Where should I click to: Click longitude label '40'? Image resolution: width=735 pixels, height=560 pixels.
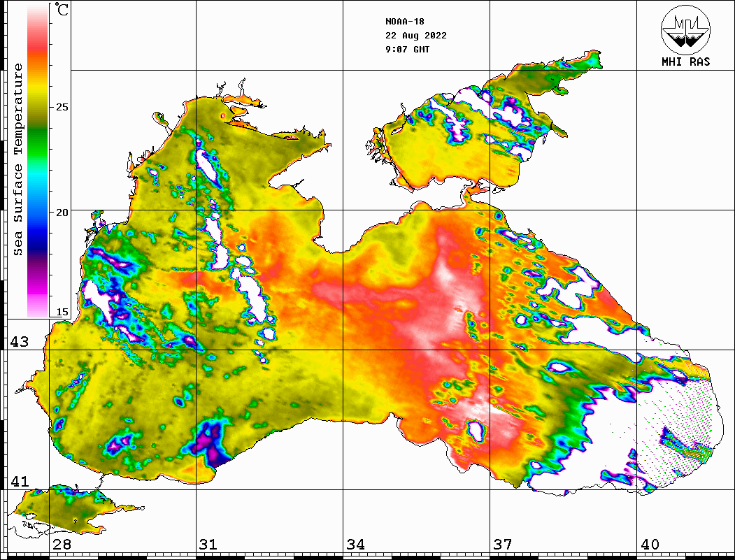point(650,544)
